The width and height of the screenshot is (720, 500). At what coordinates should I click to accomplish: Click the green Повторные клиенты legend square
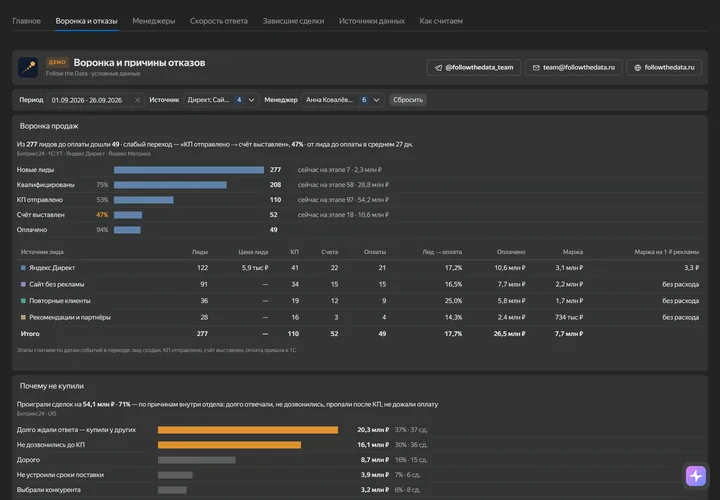coord(23,301)
